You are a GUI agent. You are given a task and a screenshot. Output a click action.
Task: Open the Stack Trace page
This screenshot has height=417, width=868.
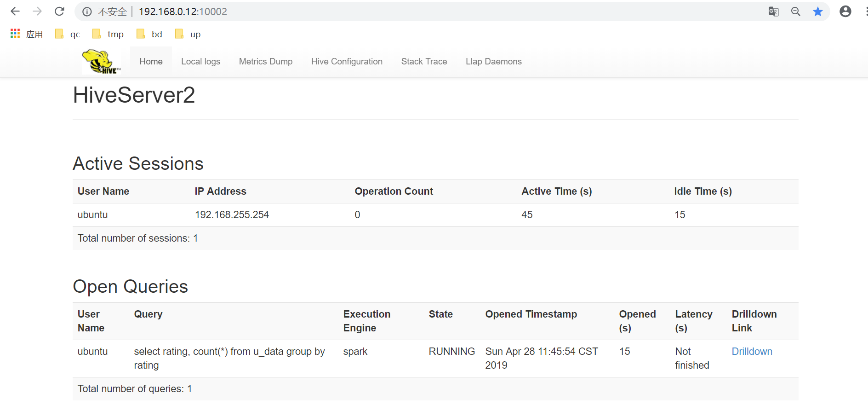(424, 62)
